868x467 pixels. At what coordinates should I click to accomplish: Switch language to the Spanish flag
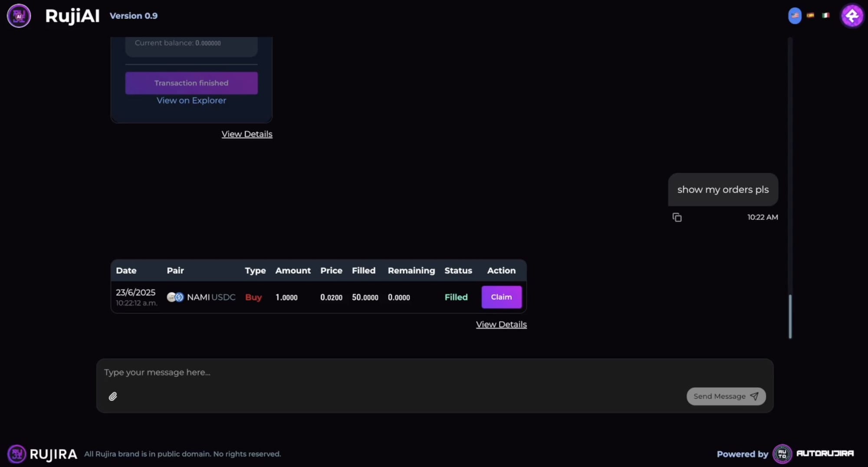click(x=810, y=15)
